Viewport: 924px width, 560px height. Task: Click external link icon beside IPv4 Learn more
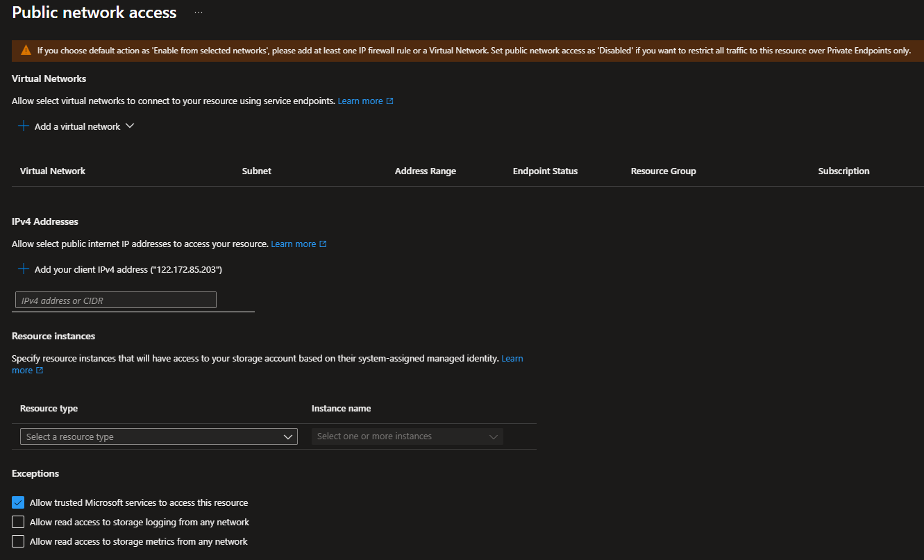[323, 244]
